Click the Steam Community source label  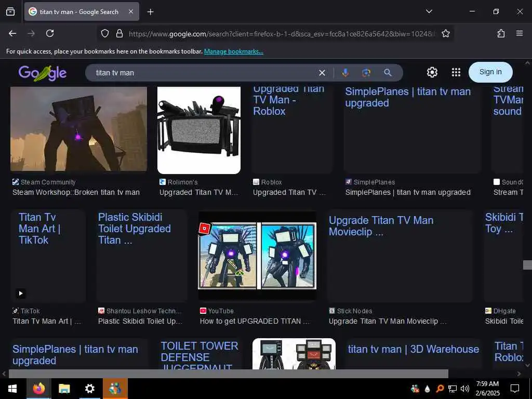pos(48,182)
